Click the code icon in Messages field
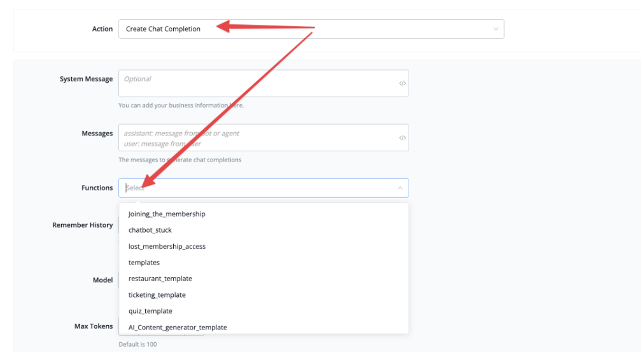 point(402,137)
